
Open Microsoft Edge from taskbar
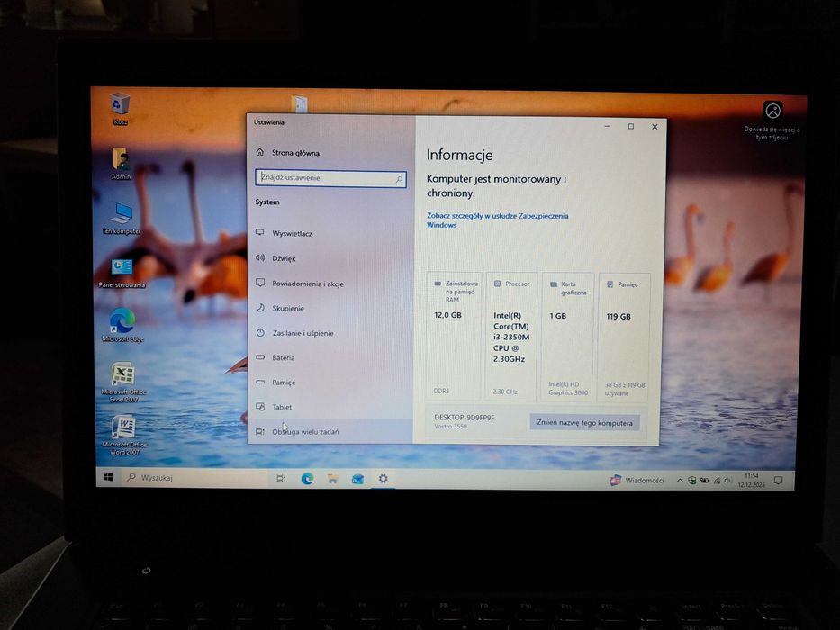(x=307, y=479)
